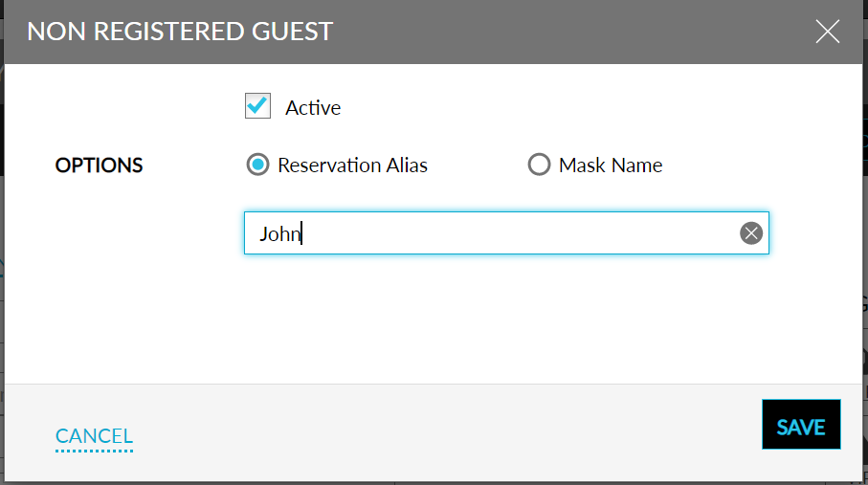Click blank area below the alias field
The image size is (868, 485).
[479, 316]
